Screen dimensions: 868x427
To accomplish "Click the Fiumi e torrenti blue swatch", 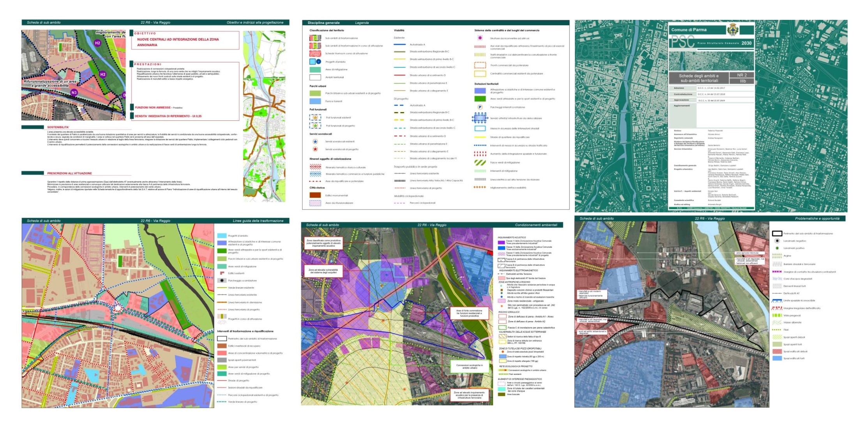I will tap(315, 101).
